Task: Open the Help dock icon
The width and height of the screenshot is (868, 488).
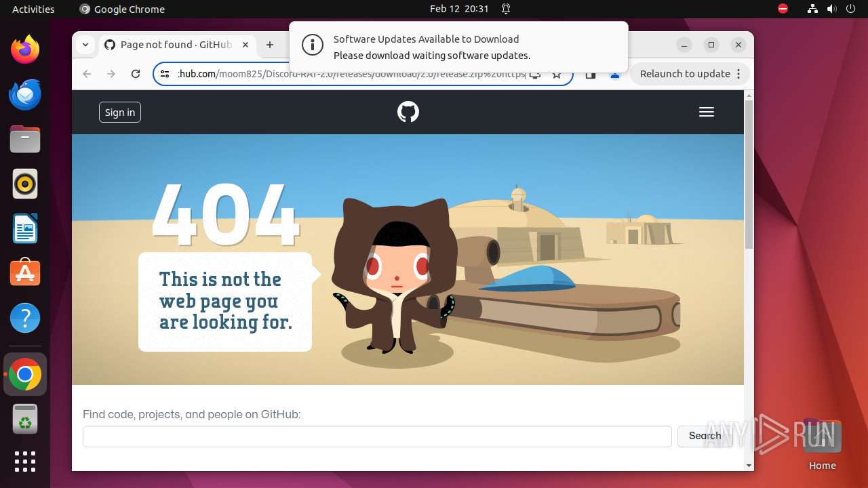Action: click(25, 318)
